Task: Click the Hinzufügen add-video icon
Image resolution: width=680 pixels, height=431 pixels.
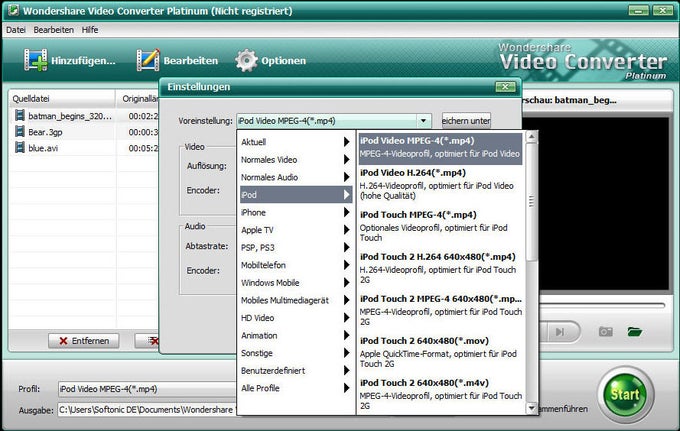Action: (x=36, y=60)
